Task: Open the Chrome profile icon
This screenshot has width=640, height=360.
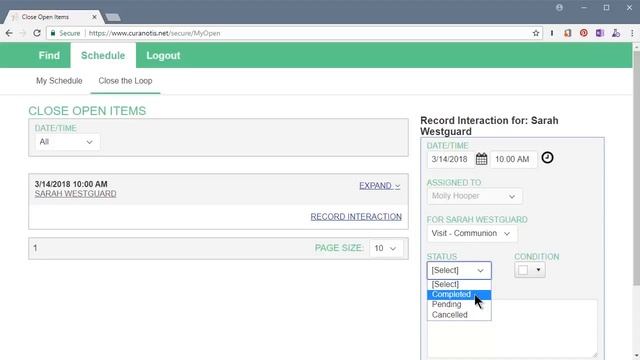Action: click(x=559, y=8)
